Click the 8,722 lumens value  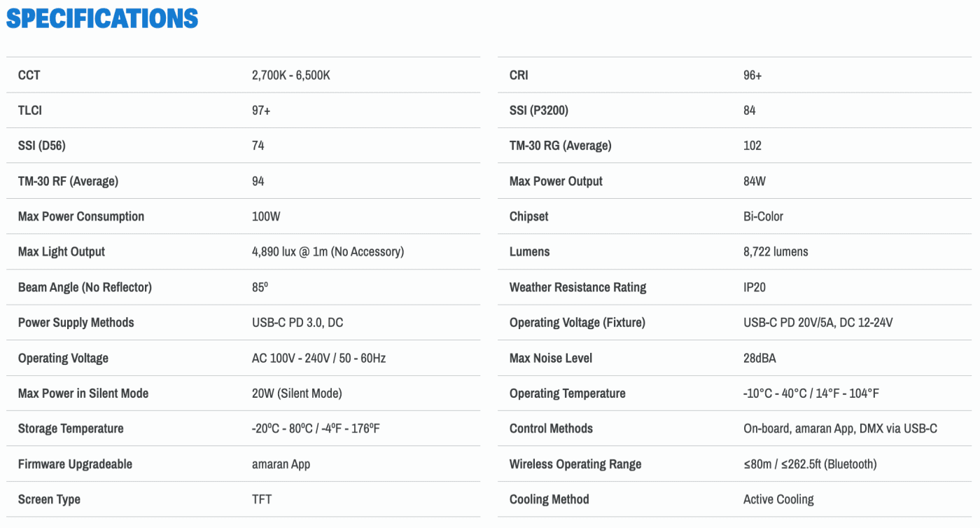[776, 251]
